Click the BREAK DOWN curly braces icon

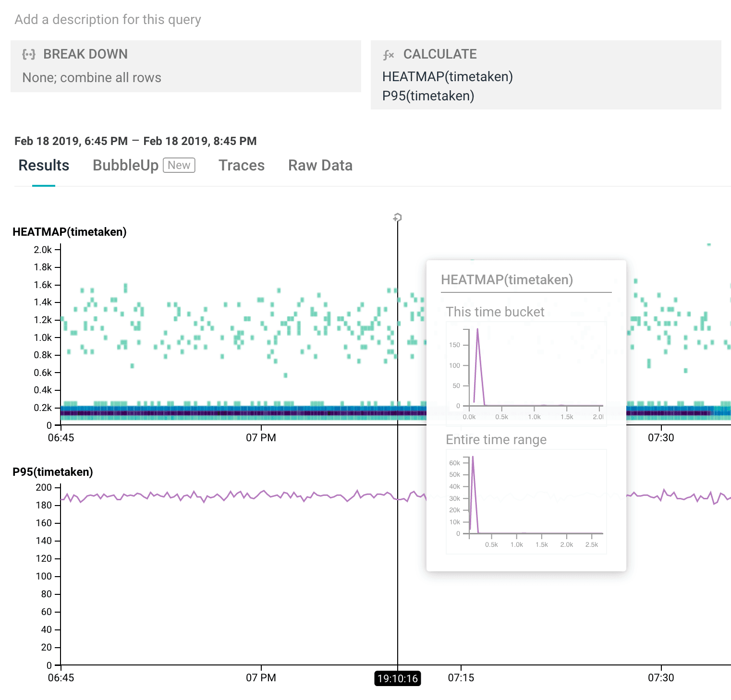pyautogui.click(x=29, y=54)
